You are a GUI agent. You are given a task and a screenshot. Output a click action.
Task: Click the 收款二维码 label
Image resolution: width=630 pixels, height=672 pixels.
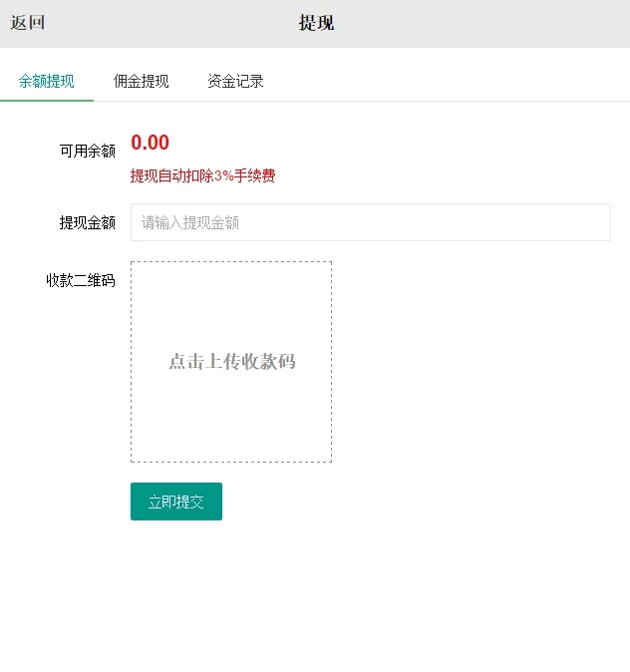click(x=81, y=281)
